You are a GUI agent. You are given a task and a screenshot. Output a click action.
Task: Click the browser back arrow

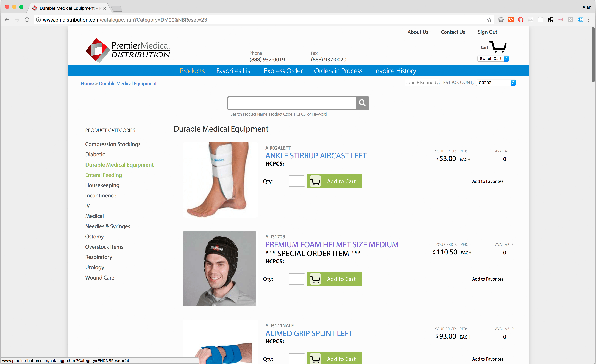click(x=7, y=20)
